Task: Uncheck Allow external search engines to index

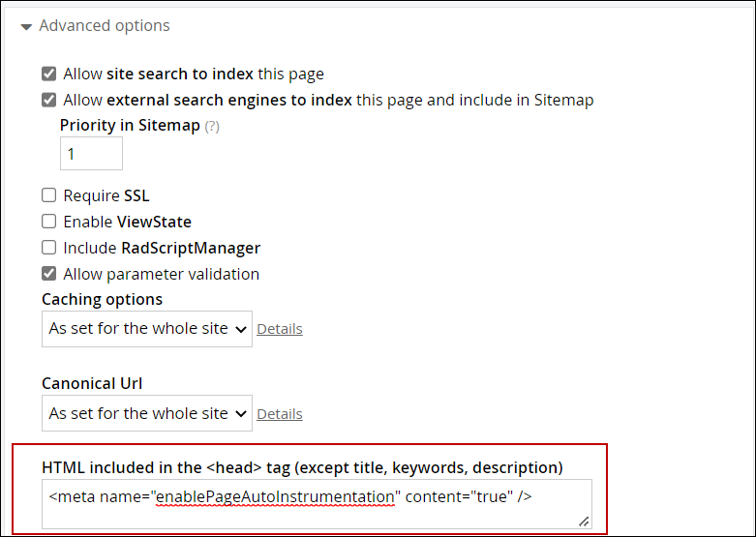Action: coord(49,100)
